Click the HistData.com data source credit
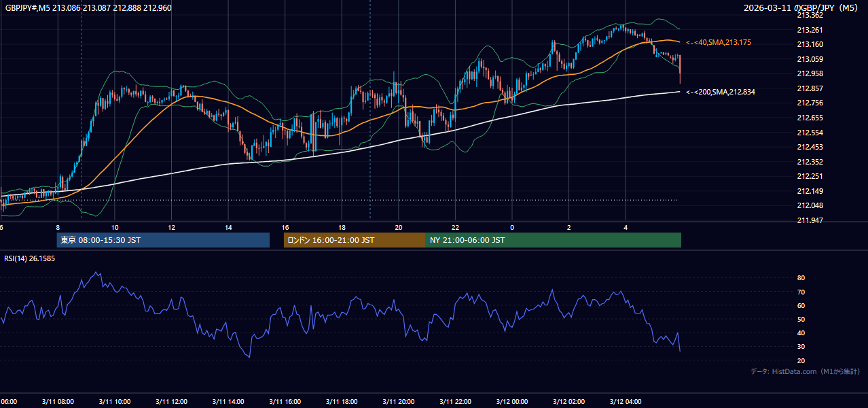 pyautogui.click(x=806, y=371)
